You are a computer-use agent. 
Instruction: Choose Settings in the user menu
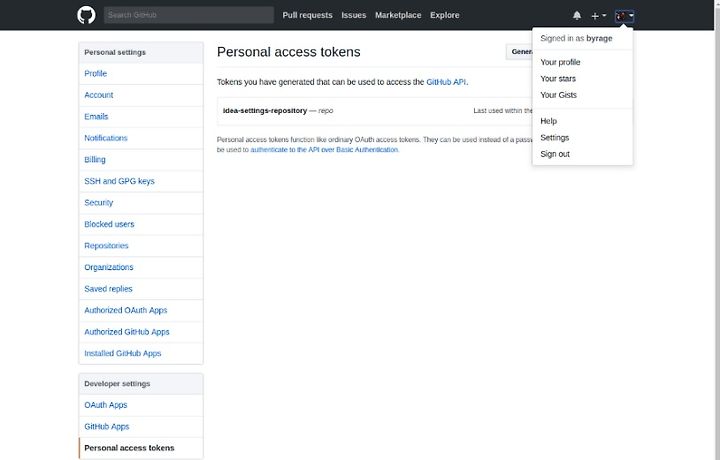click(x=582, y=138)
